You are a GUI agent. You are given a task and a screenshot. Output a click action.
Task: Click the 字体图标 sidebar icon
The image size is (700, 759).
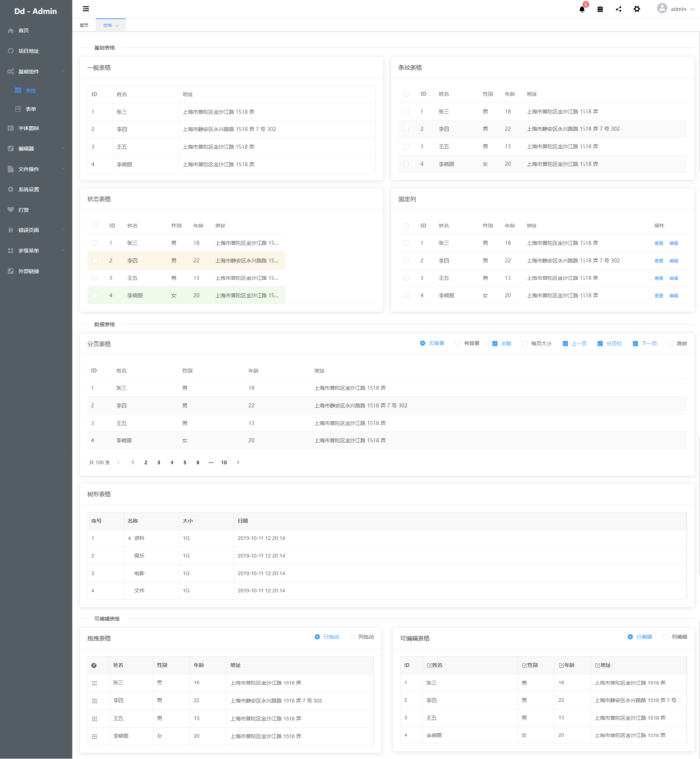click(x=11, y=128)
